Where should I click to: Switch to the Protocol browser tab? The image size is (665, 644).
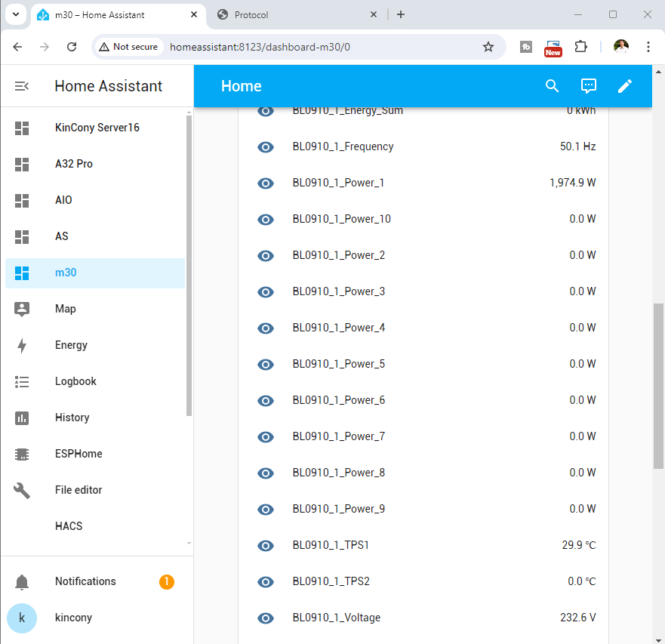294,14
